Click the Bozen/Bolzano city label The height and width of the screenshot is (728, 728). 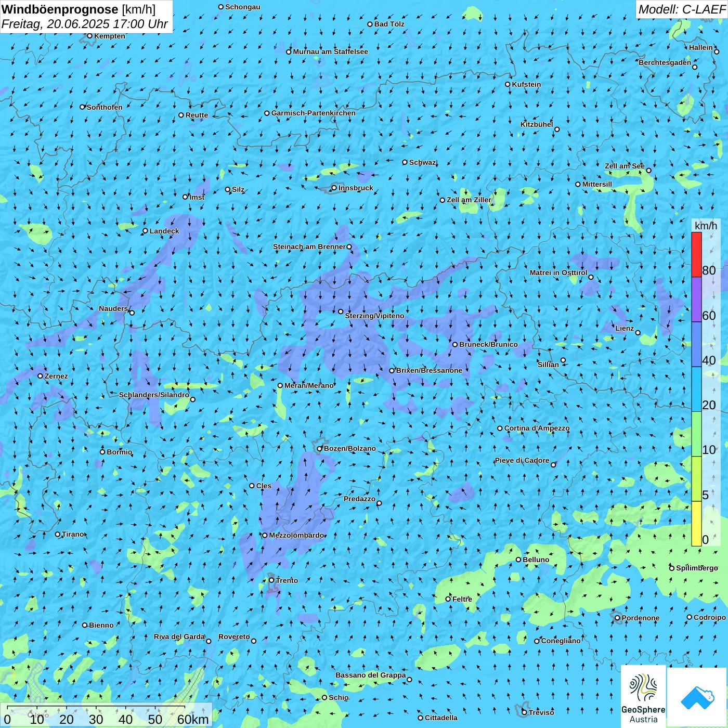point(349,448)
